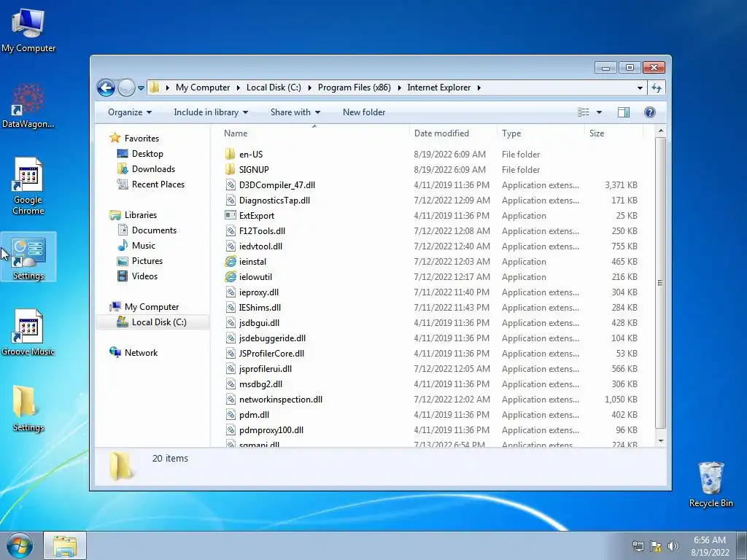This screenshot has width=747, height=560.
Task: Select My Computer in the navigation pane
Action: (152, 307)
